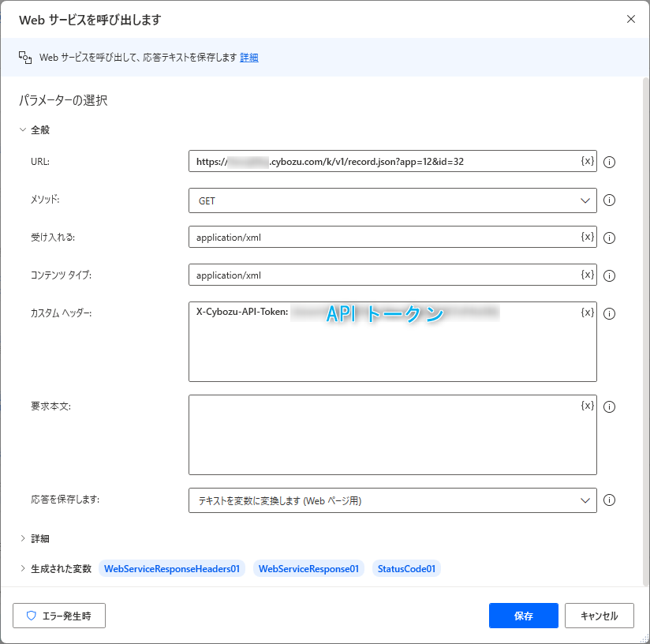Click the パラメーターの選択 heading text
Screen dimensions: 650x644
point(63,100)
